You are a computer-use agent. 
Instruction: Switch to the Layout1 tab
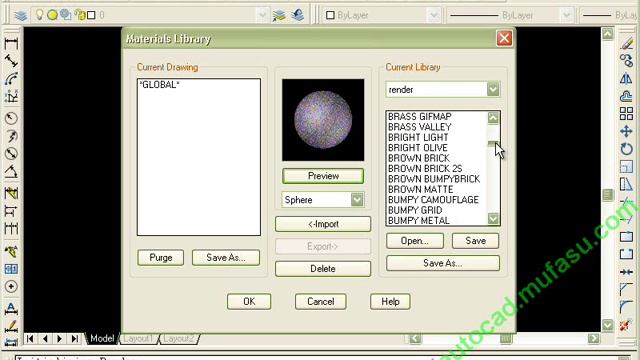point(138,338)
